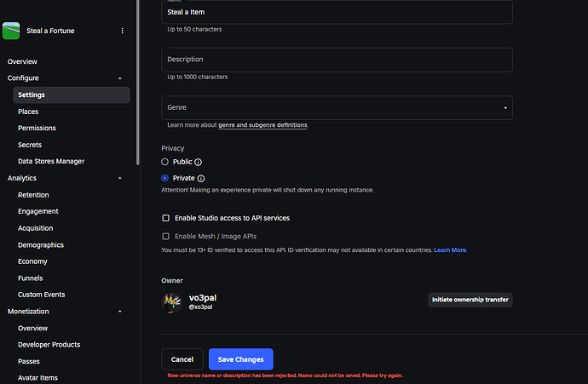Click into the Description text field
The height and width of the screenshot is (384, 588).
coord(337,60)
